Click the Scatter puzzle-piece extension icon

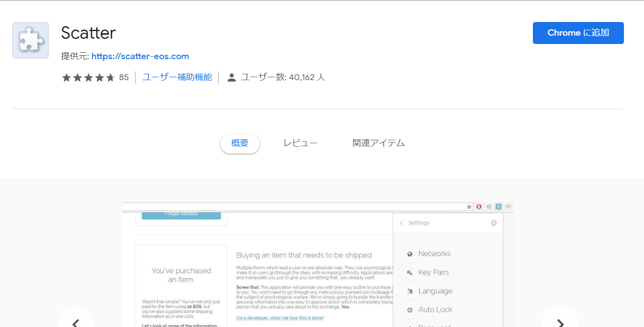point(30,40)
